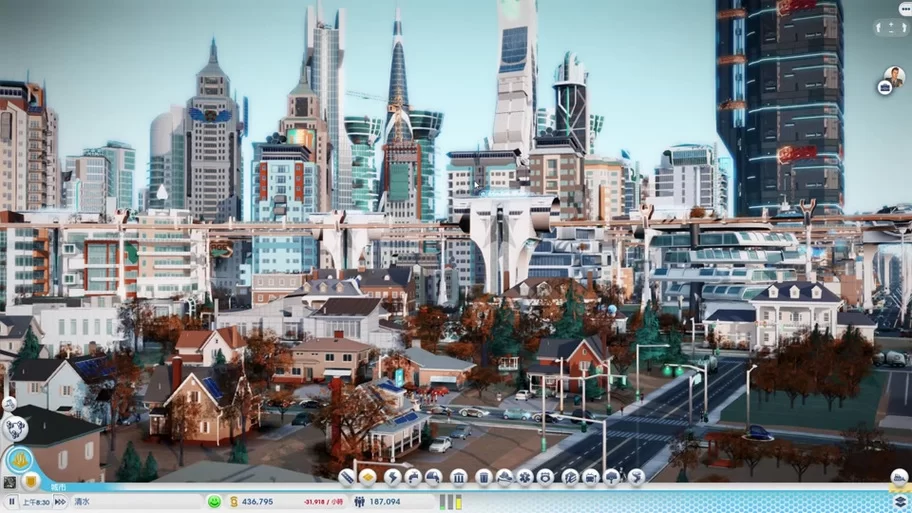Click the game clock 上午8:30
Image resolution: width=912 pixels, height=513 pixels.
tap(36, 501)
